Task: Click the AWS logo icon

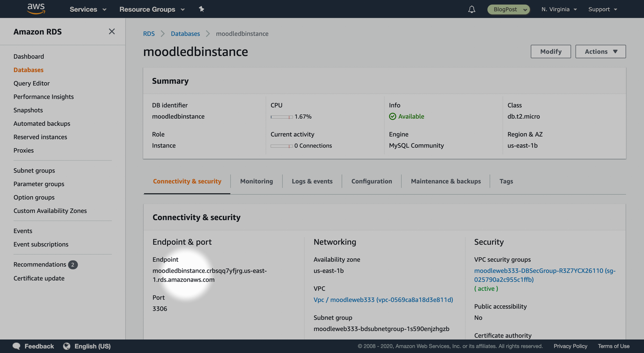Action: click(36, 9)
